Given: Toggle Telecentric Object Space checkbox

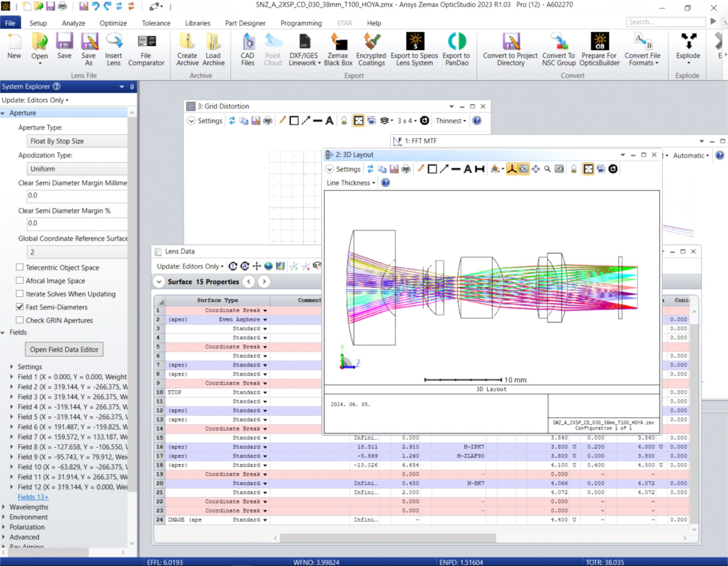Looking at the screenshot, I should pyautogui.click(x=20, y=267).
